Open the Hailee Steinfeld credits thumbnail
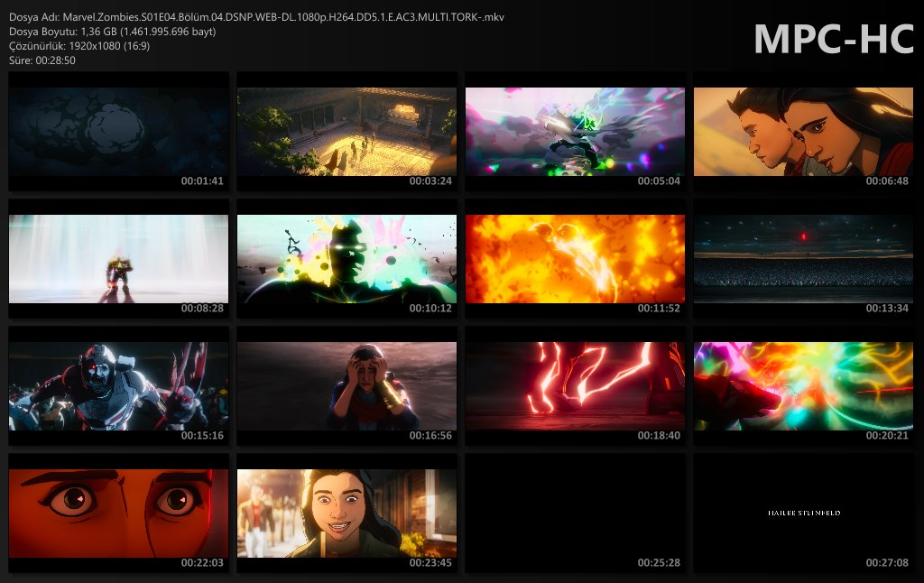This screenshot has width=924, height=583. point(803,513)
